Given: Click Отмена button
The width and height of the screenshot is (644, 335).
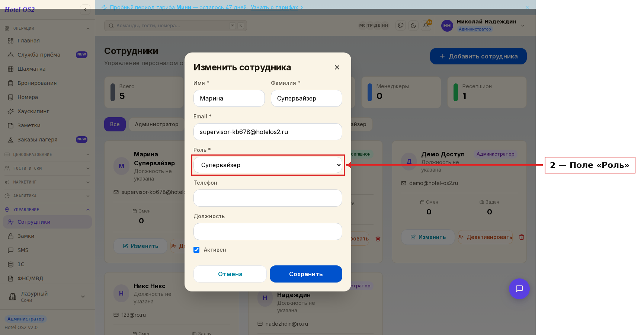Looking at the screenshot, I should pyautogui.click(x=230, y=274).
